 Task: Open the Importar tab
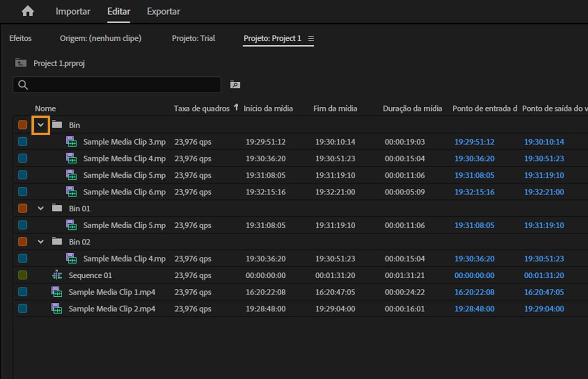click(73, 12)
